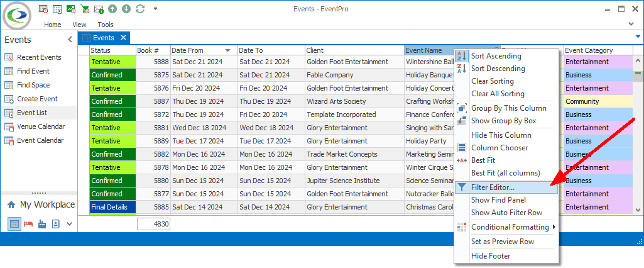The height and width of the screenshot is (268, 644).
Task: Select Event List in the sidebar
Action: click(x=38, y=113)
